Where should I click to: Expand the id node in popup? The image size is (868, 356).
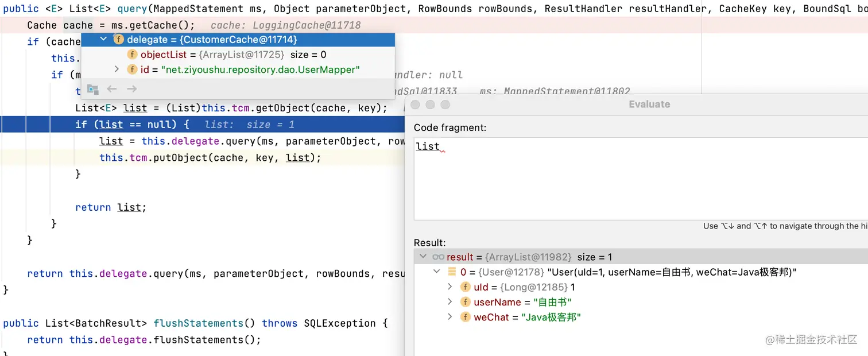click(117, 69)
